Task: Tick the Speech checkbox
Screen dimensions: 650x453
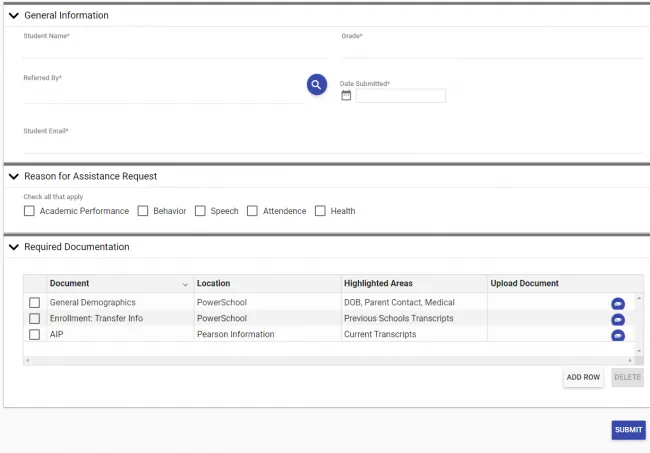Action: pos(200,211)
